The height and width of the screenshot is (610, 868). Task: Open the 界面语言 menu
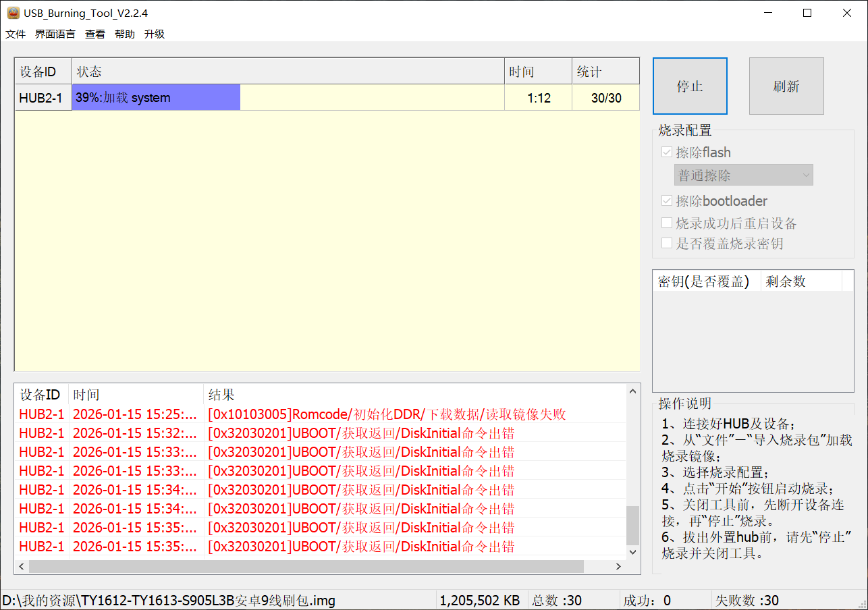click(x=55, y=34)
